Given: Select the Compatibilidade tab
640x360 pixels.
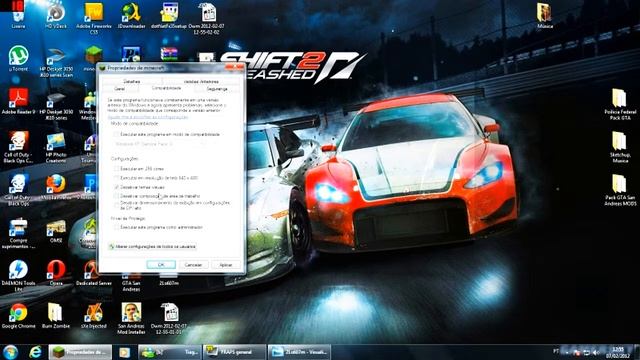Looking at the screenshot, I should [x=167, y=88].
